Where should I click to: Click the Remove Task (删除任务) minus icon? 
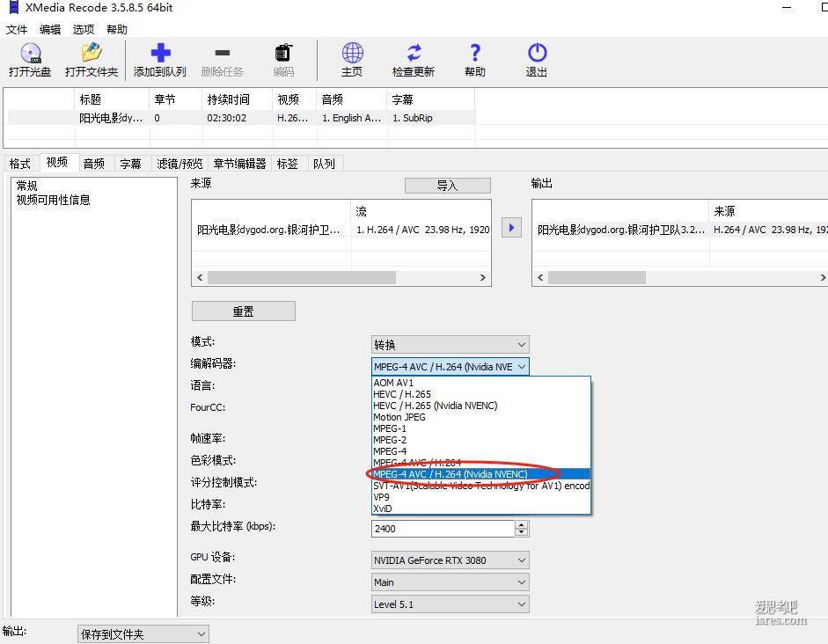pos(223,53)
